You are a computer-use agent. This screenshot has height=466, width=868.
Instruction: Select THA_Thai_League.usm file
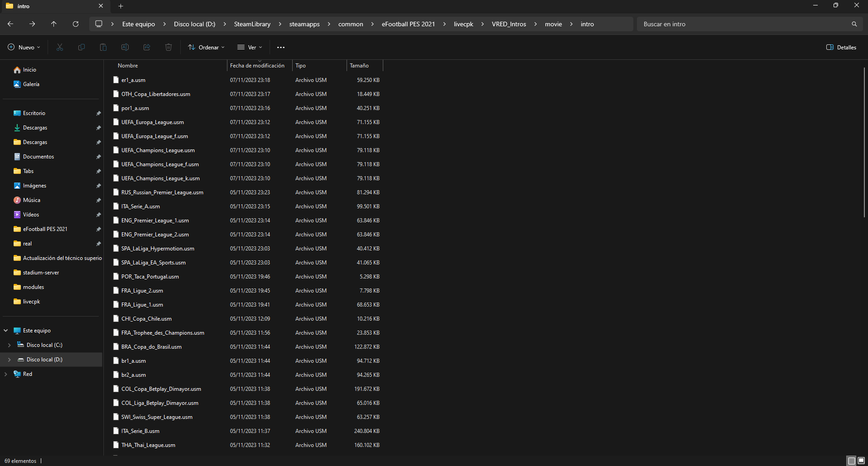click(x=246, y=445)
